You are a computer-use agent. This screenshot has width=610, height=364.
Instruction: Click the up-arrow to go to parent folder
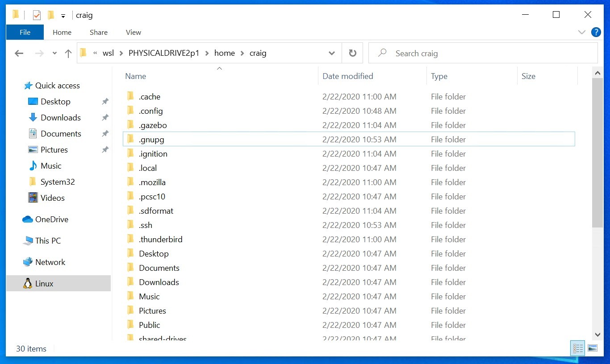tap(68, 53)
